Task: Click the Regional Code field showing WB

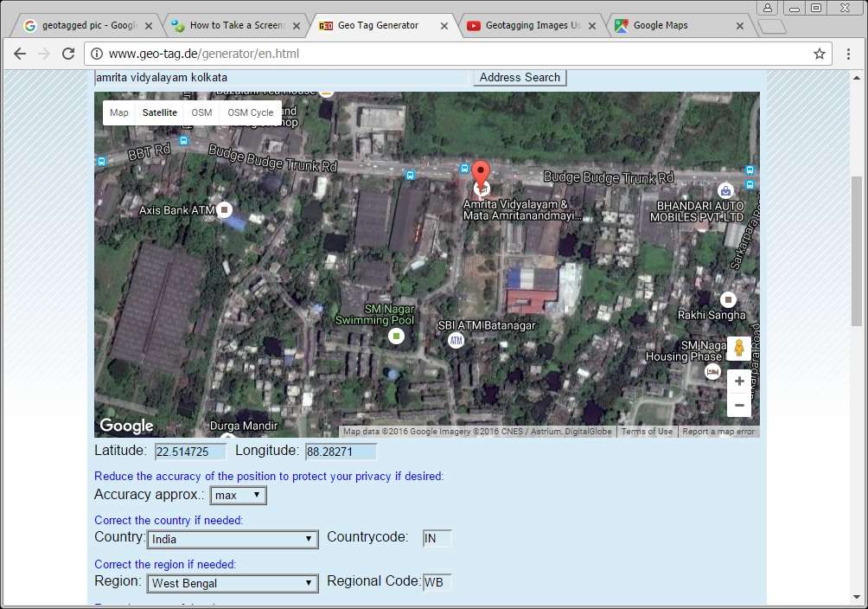Action: tap(437, 582)
